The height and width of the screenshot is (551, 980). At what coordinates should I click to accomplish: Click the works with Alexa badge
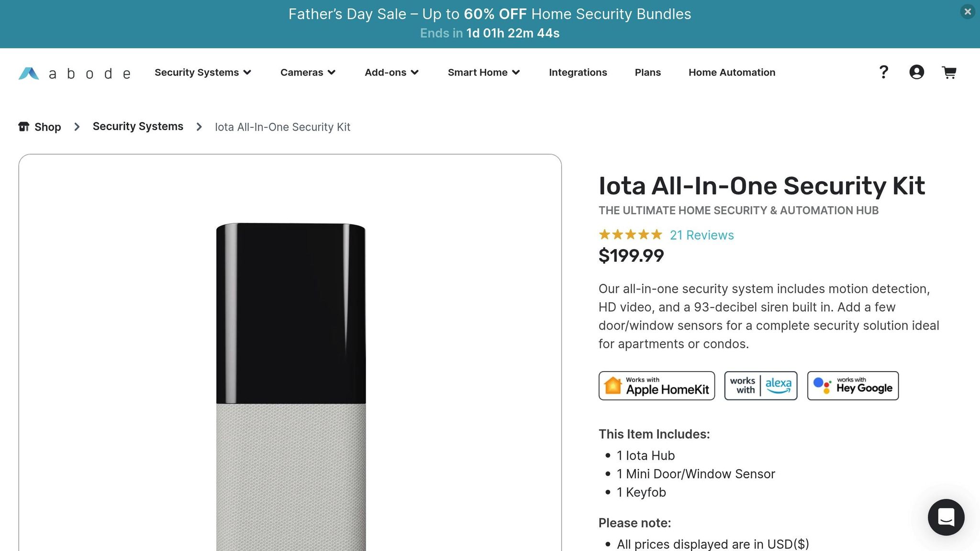tap(760, 386)
